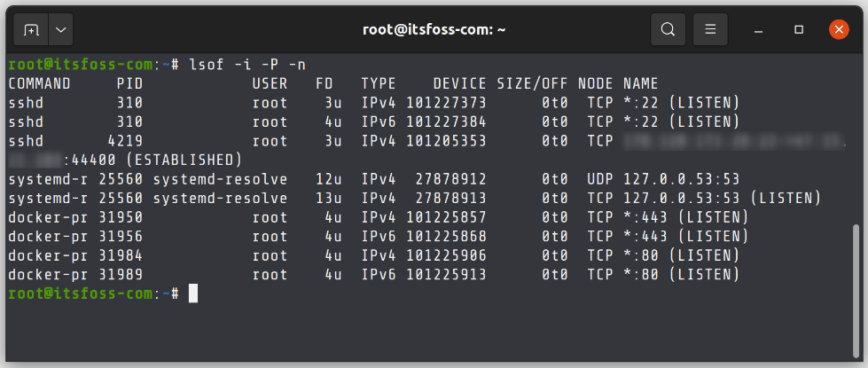Maximize the terminal window
Image resolution: width=868 pixels, height=368 pixels.
click(799, 29)
